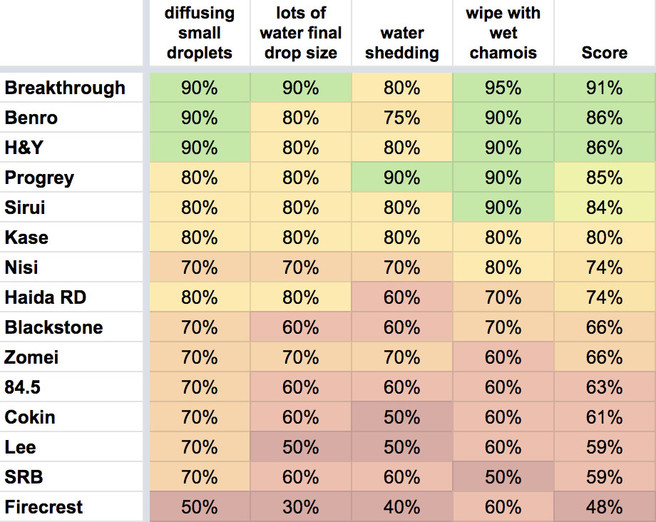Select Cokin's 61% Score cell
The width and height of the screenshot is (656, 522).
pyautogui.click(x=602, y=417)
